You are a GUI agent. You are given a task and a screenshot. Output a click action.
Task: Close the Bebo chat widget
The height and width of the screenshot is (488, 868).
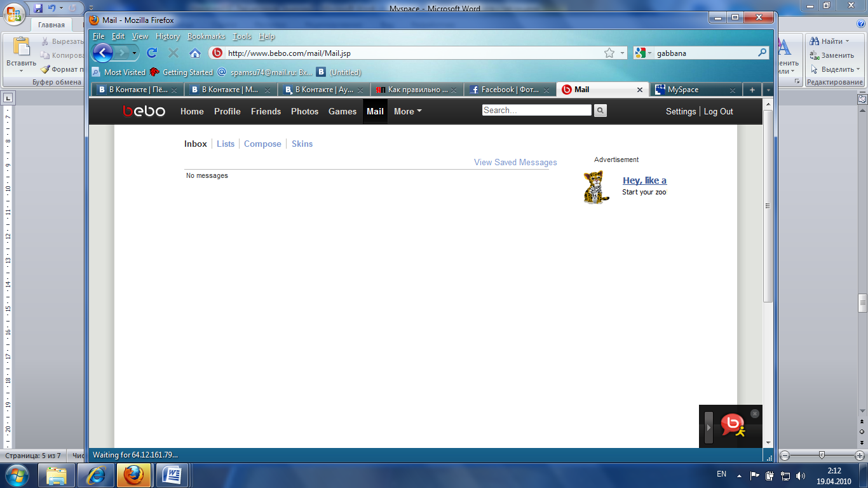[x=755, y=414]
